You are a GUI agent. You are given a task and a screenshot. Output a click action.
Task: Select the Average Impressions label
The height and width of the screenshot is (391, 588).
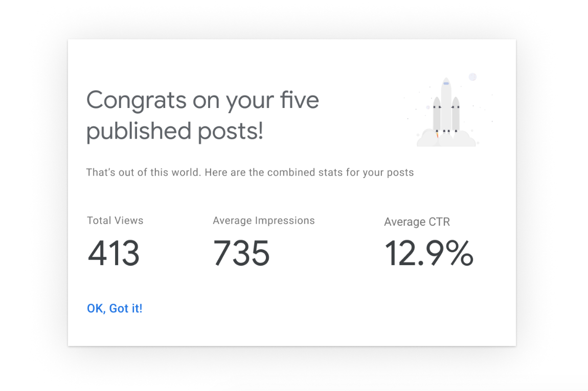click(x=264, y=221)
